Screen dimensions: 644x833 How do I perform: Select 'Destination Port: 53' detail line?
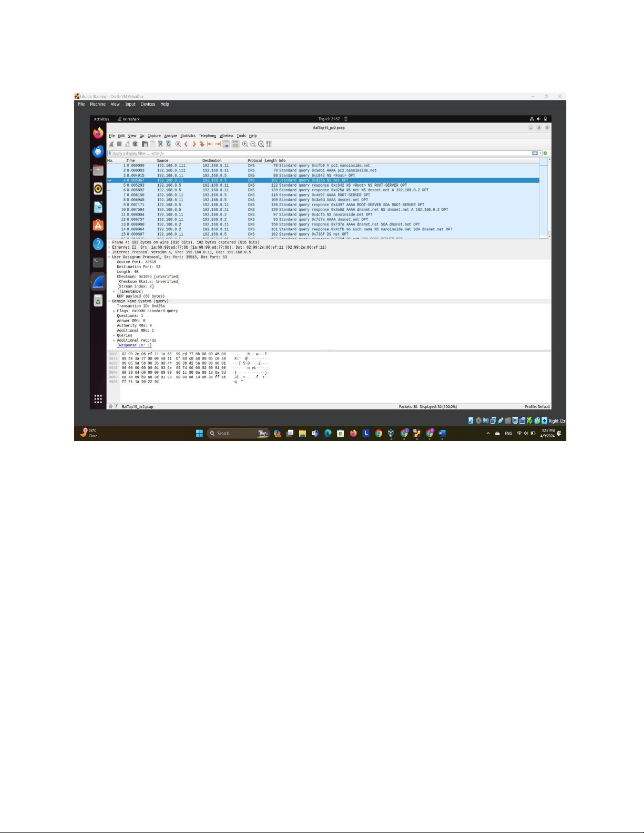coord(139,267)
